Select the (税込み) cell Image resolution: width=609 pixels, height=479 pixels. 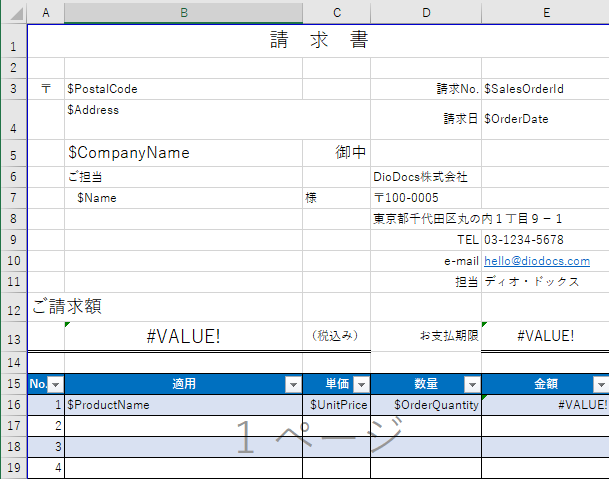(337, 336)
